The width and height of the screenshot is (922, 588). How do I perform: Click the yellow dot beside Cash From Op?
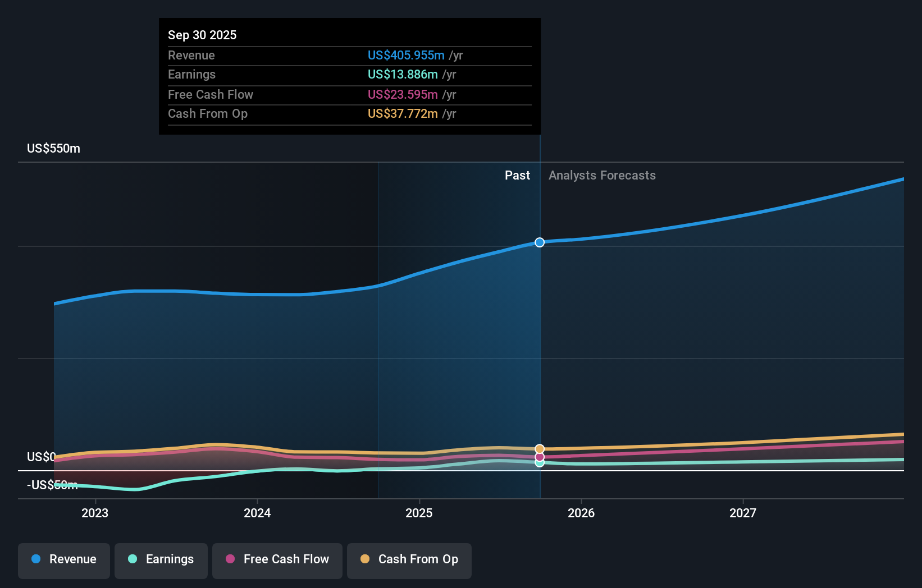[365, 559]
